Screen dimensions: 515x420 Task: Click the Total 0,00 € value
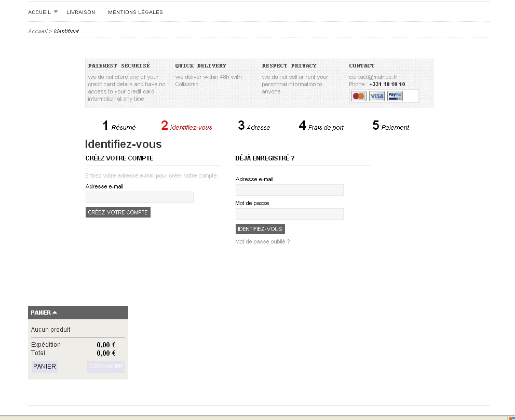pyautogui.click(x=106, y=354)
